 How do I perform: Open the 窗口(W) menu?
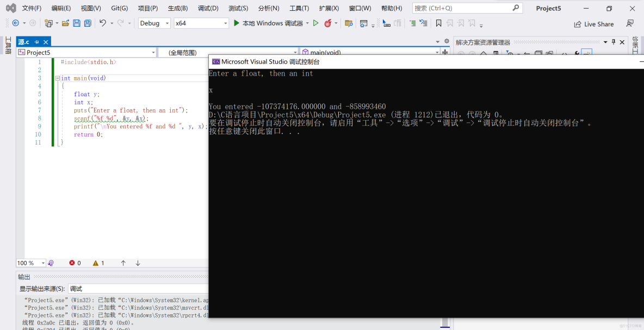coord(360,8)
